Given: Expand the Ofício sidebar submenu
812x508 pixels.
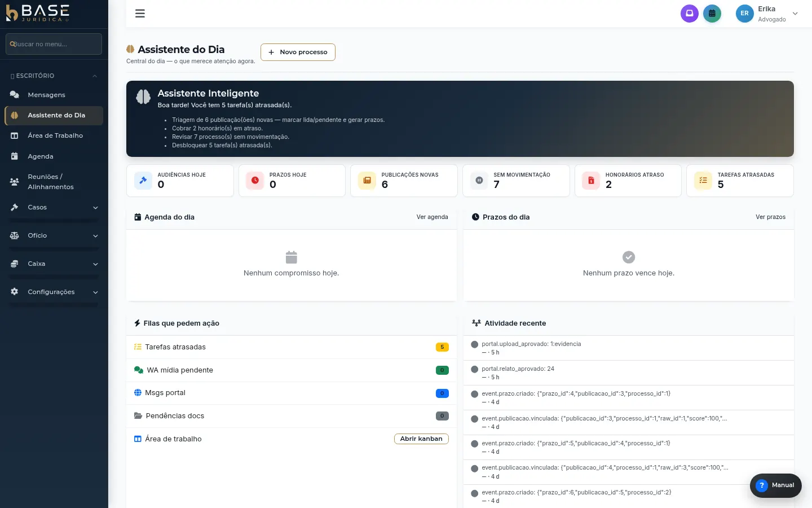Looking at the screenshot, I should (x=54, y=235).
